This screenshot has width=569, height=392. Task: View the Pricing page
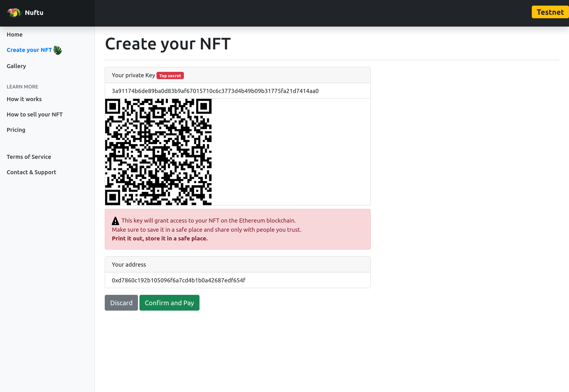16,130
